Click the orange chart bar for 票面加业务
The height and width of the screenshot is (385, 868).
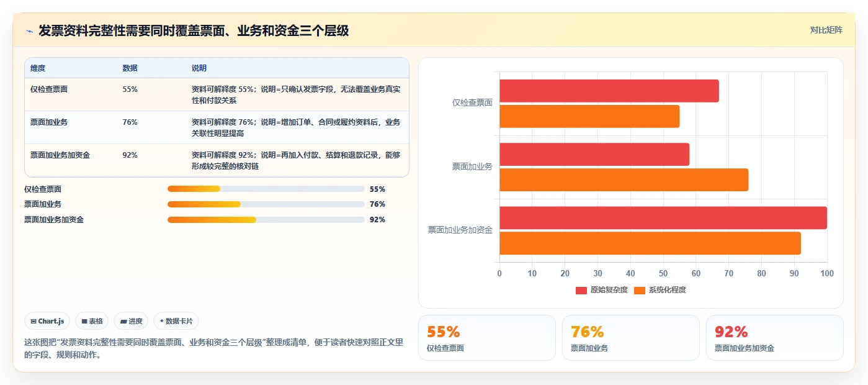pos(624,179)
